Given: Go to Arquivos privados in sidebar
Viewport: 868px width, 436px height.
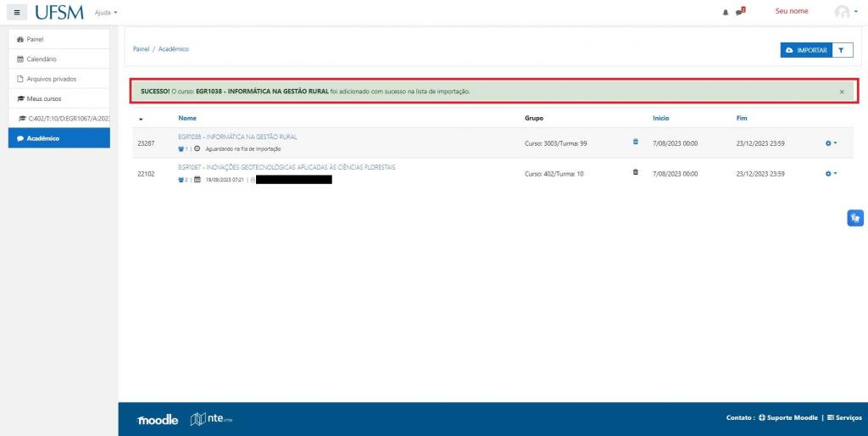Looking at the screenshot, I should point(51,79).
